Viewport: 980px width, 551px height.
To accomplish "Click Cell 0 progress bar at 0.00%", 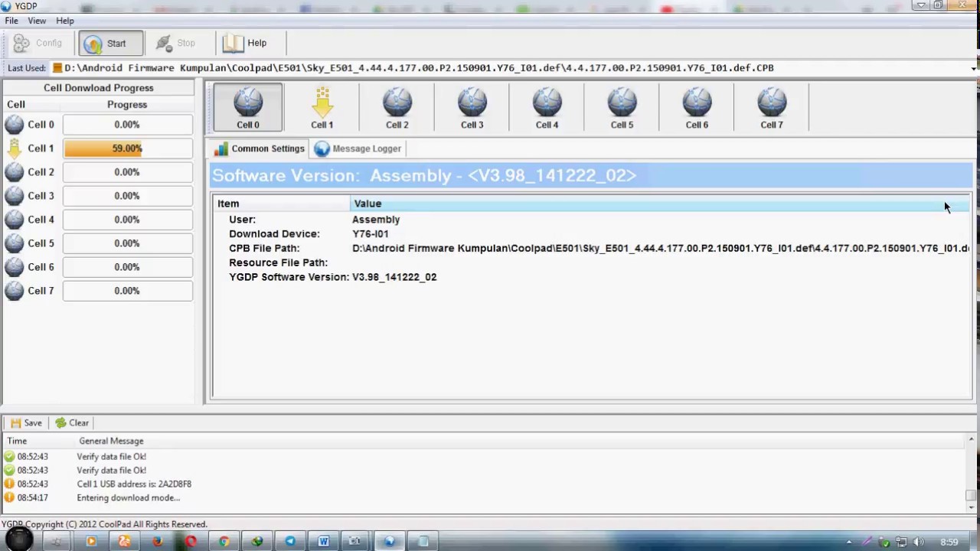I will point(127,125).
